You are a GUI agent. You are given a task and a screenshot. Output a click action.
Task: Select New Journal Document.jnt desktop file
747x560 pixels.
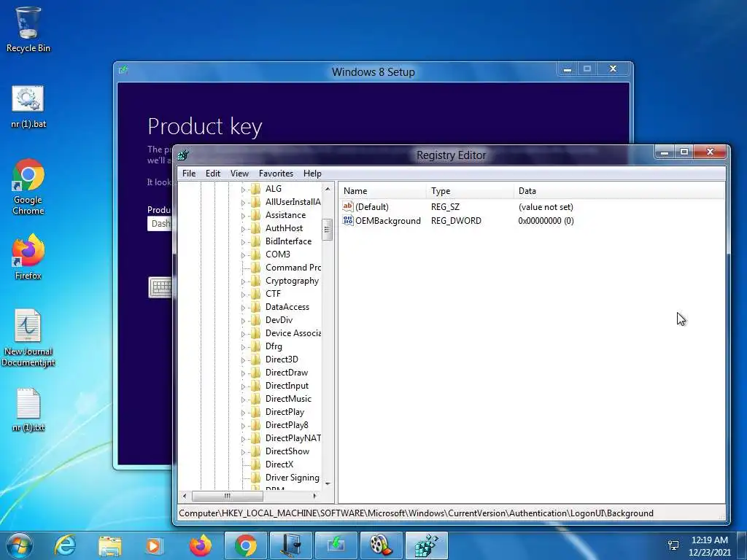28,338
